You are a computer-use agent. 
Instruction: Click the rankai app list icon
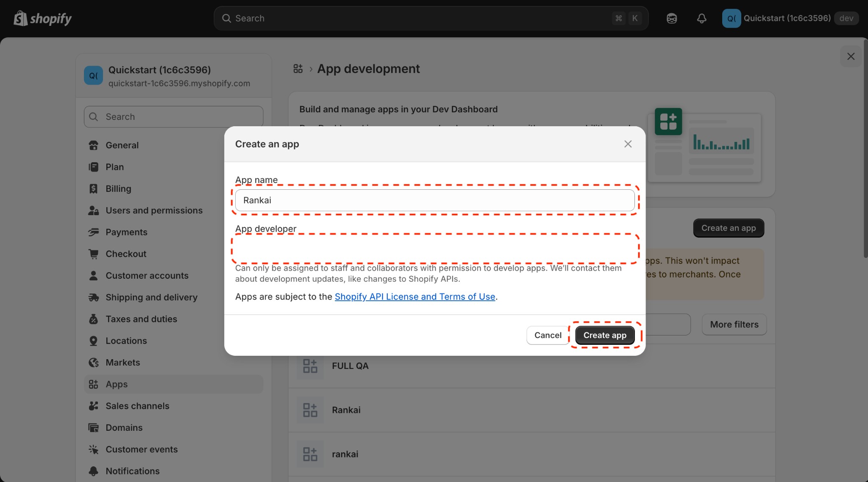(309, 454)
